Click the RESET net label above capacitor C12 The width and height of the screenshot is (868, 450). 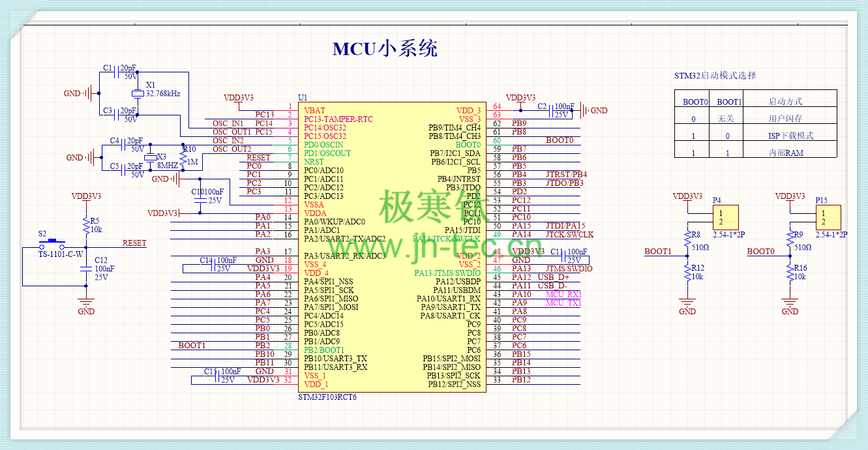[134, 243]
